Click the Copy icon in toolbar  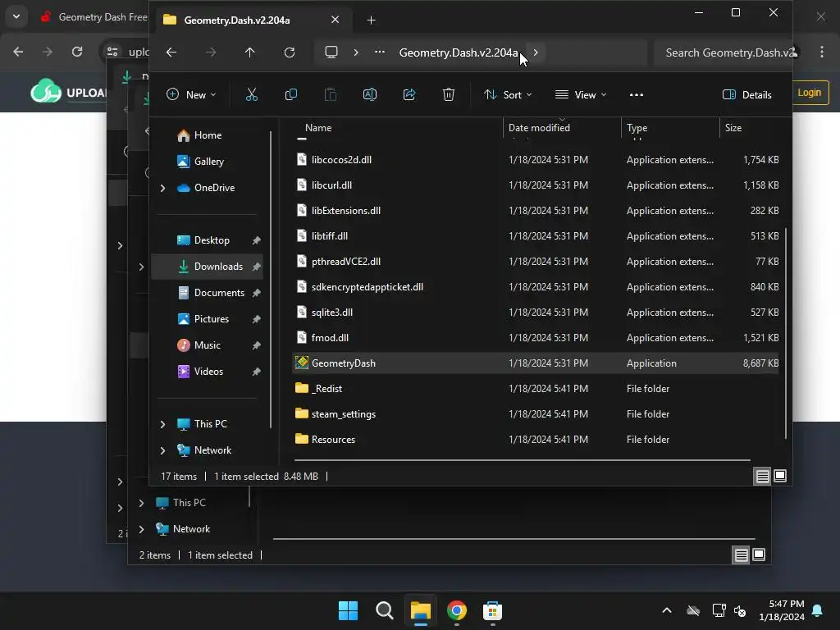tap(291, 95)
